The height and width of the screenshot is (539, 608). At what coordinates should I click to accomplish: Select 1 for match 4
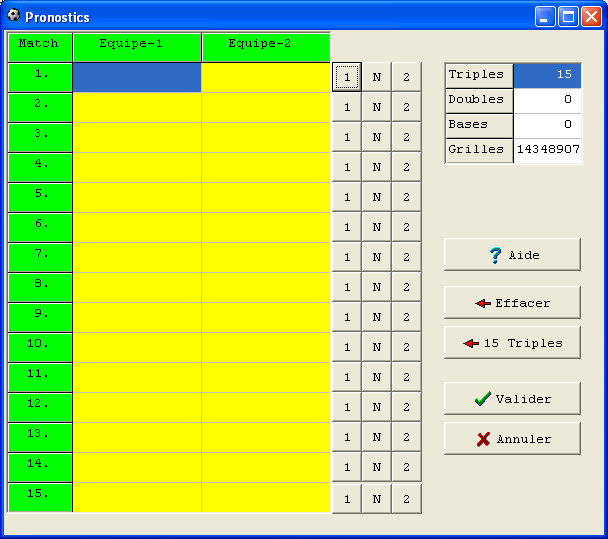pos(347,167)
